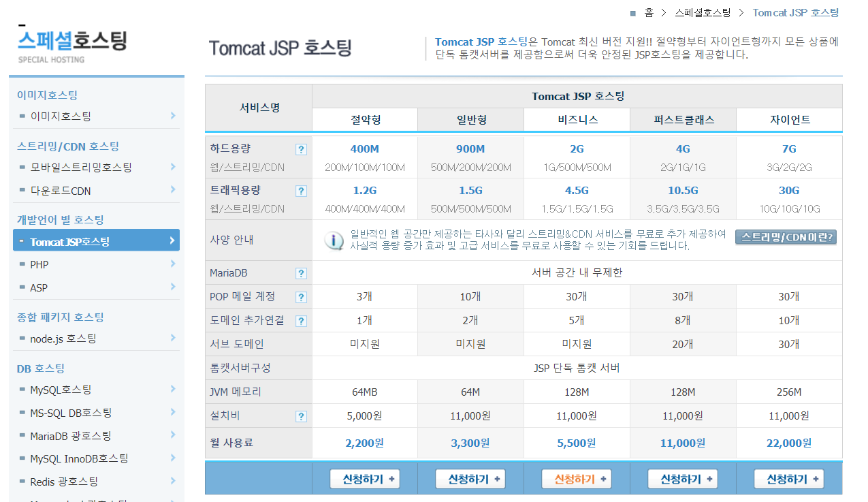Click 신청하기 button for 퍼스트클래스 plan
Screen dimensions: 868x502
(x=683, y=479)
